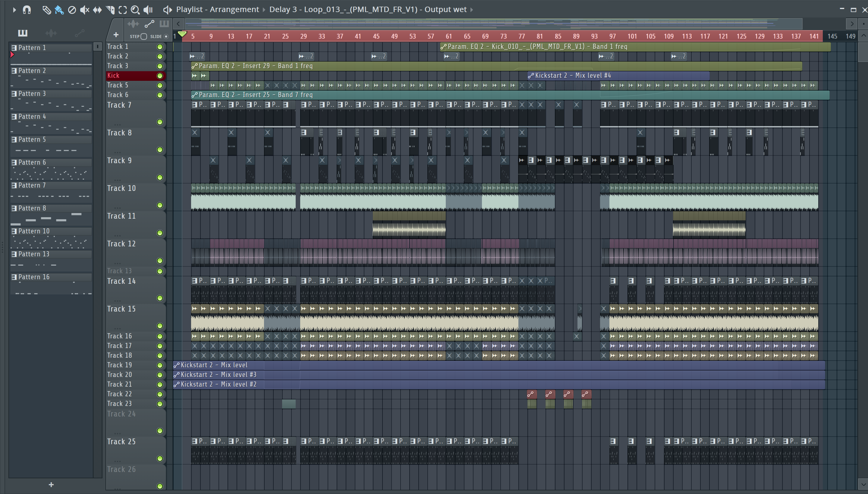The height and width of the screenshot is (494, 868).
Task: Add a track with plus button
Action: pyautogui.click(x=116, y=35)
